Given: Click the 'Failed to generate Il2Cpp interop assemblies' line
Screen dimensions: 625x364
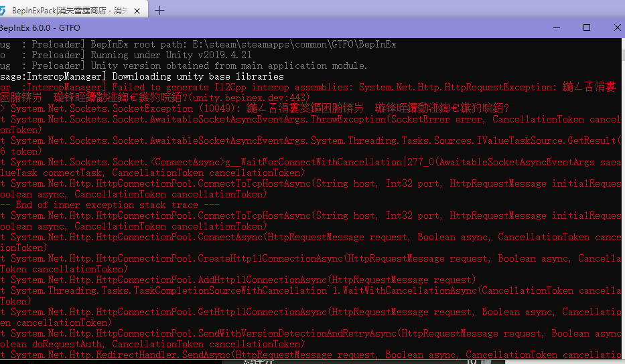Looking at the screenshot, I should (x=308, y=87).
